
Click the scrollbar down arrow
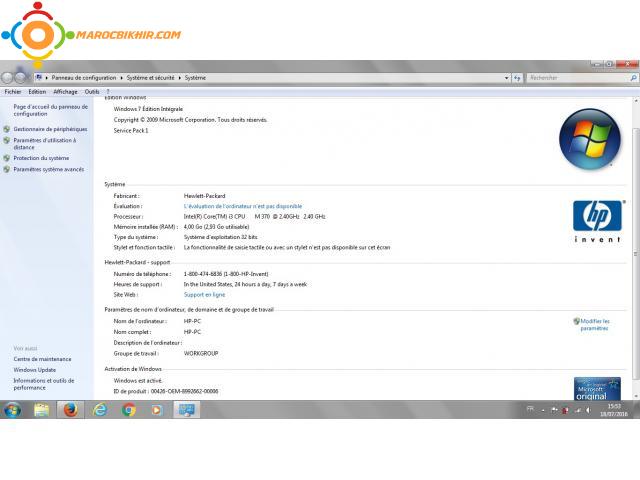click(636, 396)
